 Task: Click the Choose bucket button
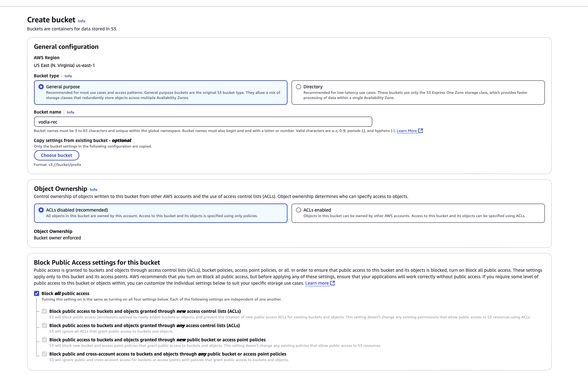click(57, 155)
